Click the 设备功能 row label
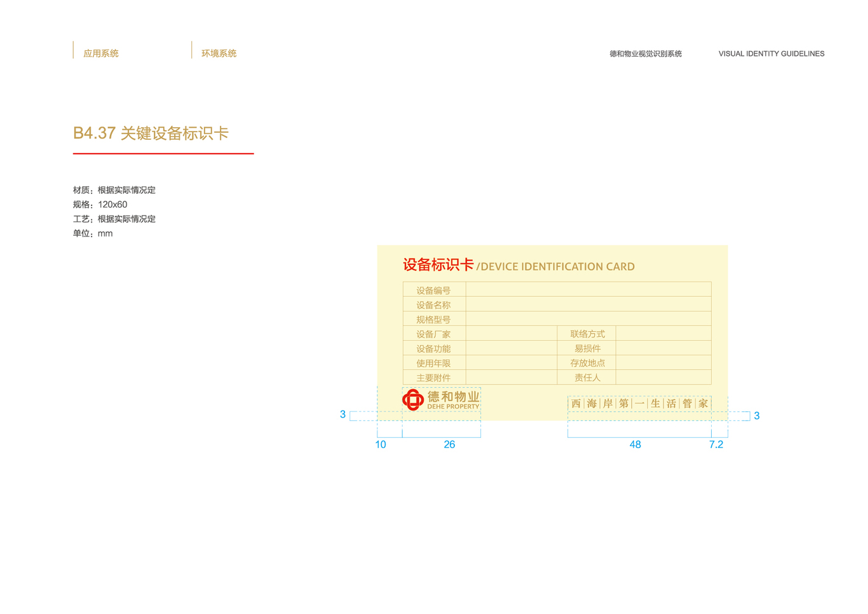Viewport: 868px width, 614px height. pos(433,349)
